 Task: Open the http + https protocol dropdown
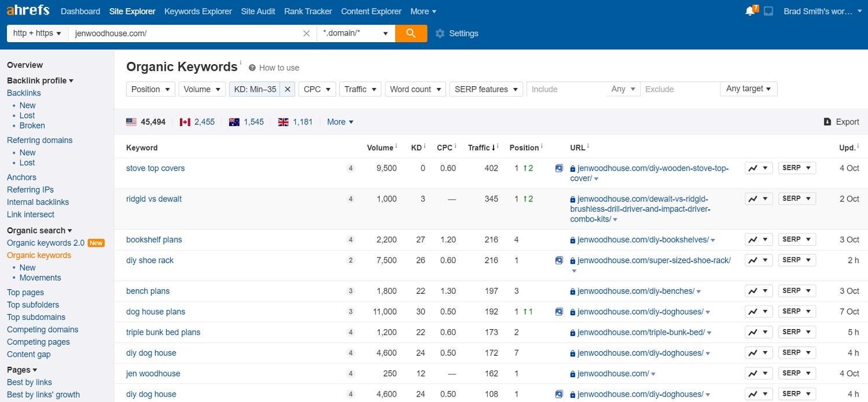coord(37,33)
